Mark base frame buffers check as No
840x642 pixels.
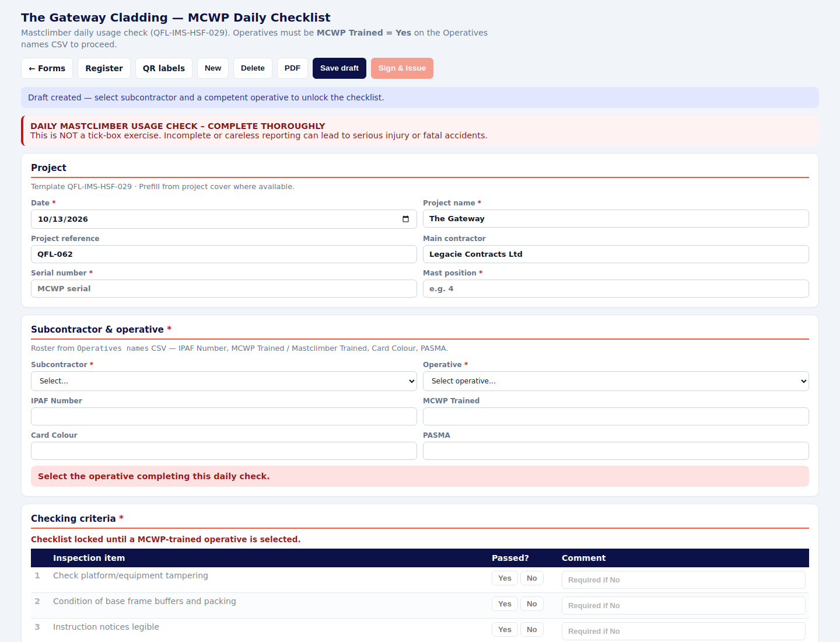[x=531, y=604]
